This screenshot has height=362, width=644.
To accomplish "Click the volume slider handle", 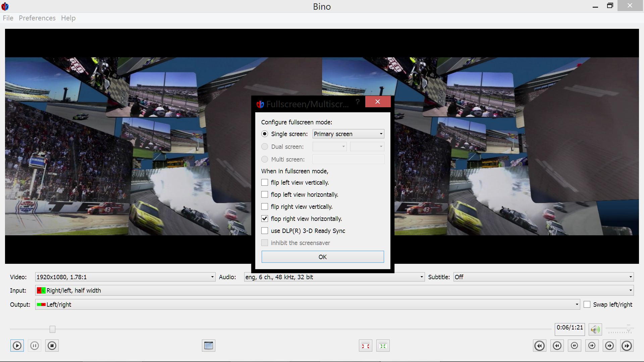I will tap(629, 328).
